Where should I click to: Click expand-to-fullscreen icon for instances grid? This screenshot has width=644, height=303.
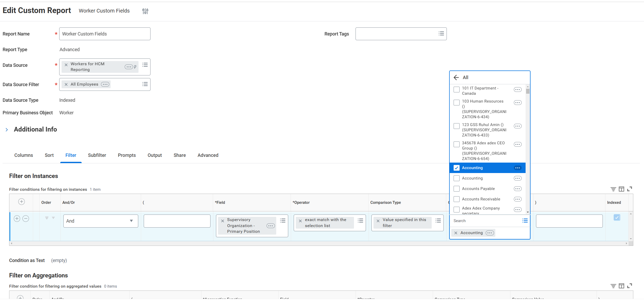pos(630,189)
